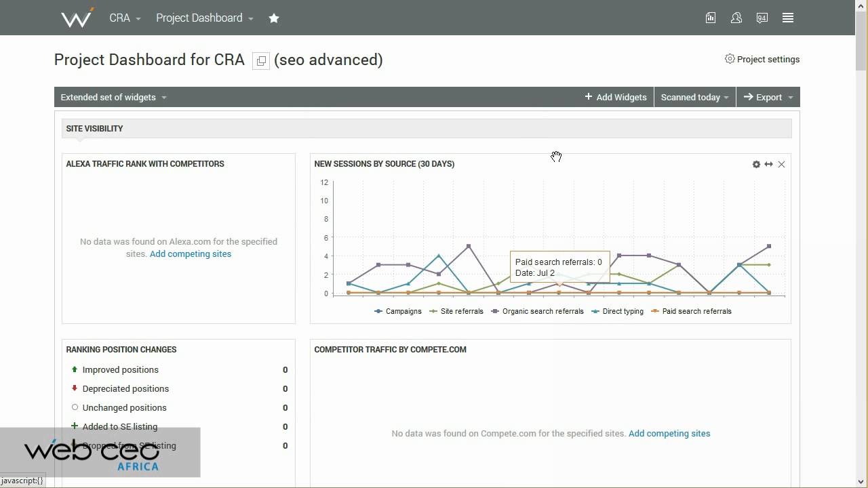Click Unchanged positions row
The height and width of the screenshot is (488, 868).
click(x=179, y=407)
